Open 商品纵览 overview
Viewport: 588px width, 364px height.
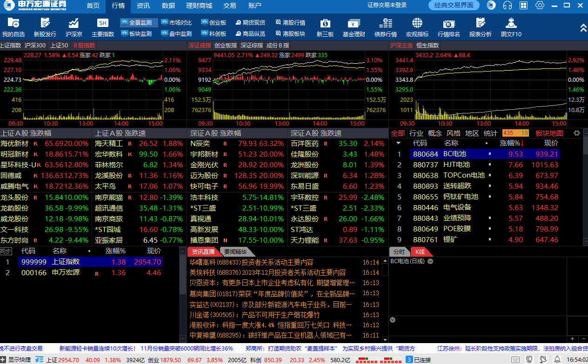pyautogui.click(x=250, y=33)
